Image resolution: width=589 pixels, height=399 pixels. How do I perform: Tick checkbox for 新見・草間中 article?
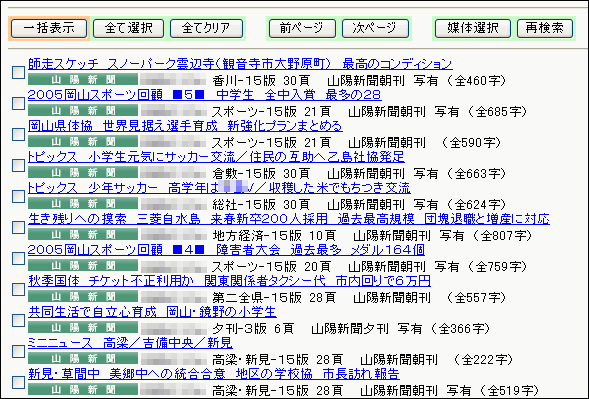tap(18, 382)
